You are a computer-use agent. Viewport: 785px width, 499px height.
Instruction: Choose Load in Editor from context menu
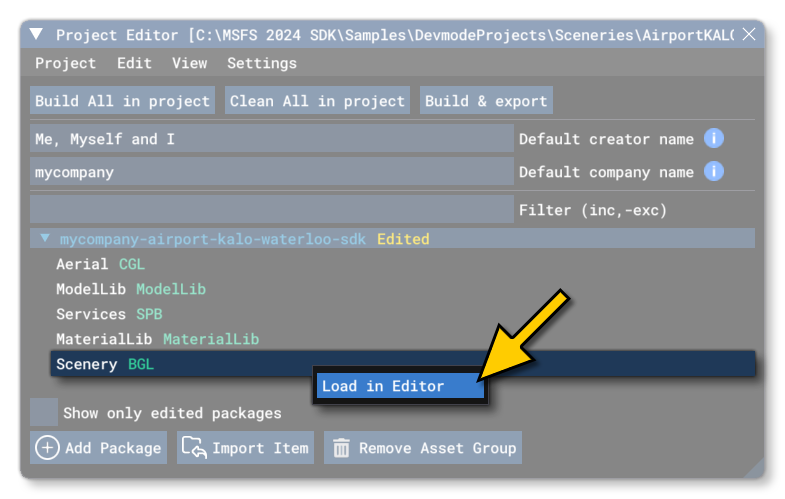pos(383,386)
